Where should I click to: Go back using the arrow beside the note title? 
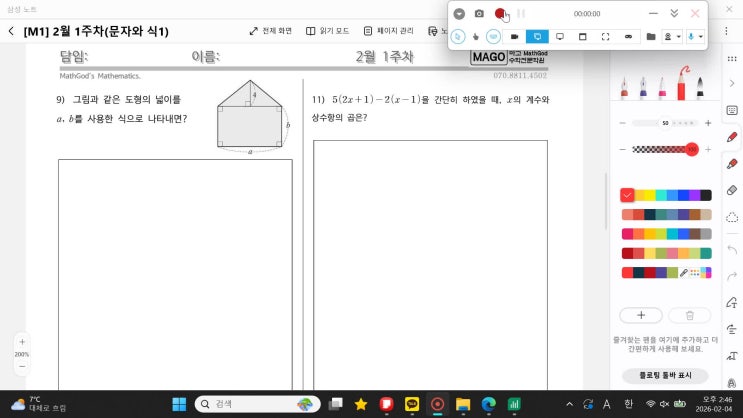pyautogui.click(x=11, y=31)
